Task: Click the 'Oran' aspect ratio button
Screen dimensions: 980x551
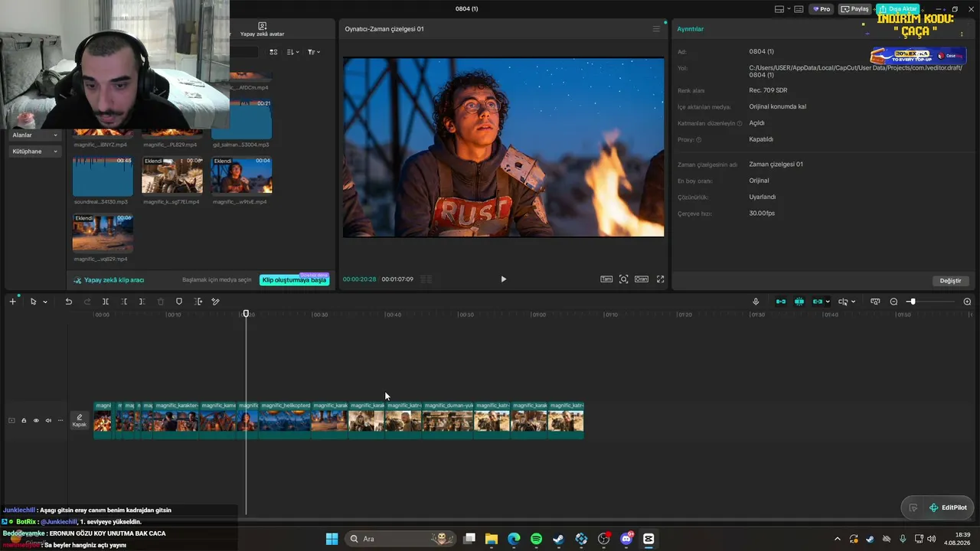Action: tap(642, 279)
